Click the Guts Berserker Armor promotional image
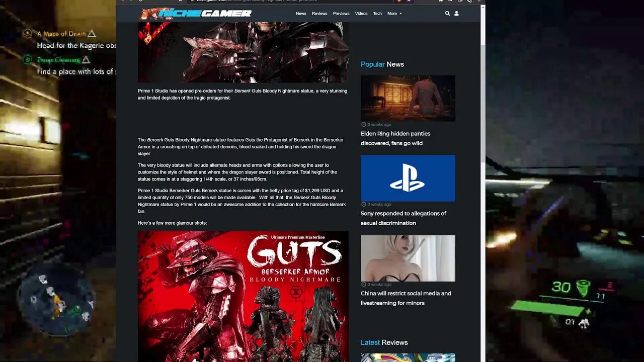 [243, 296]
